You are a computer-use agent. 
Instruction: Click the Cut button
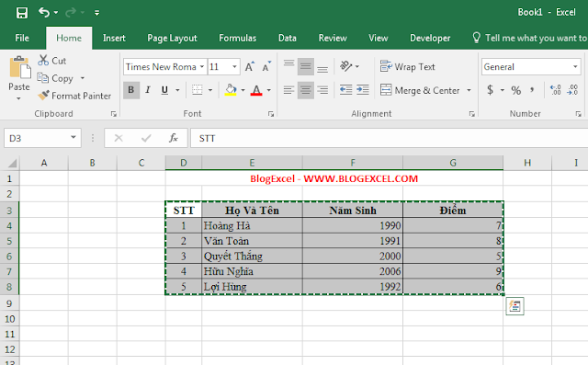[x=51, y=61]
